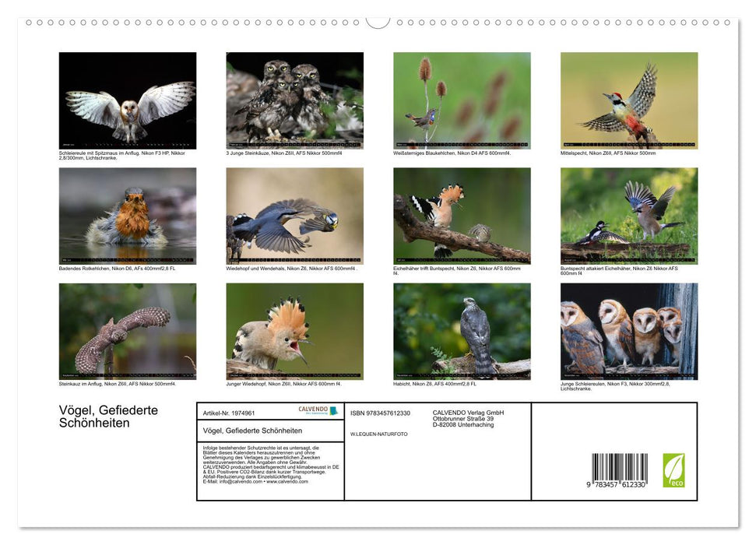
Task: Click the Junge Schleiereulen group image
Action: click(628, 330)
